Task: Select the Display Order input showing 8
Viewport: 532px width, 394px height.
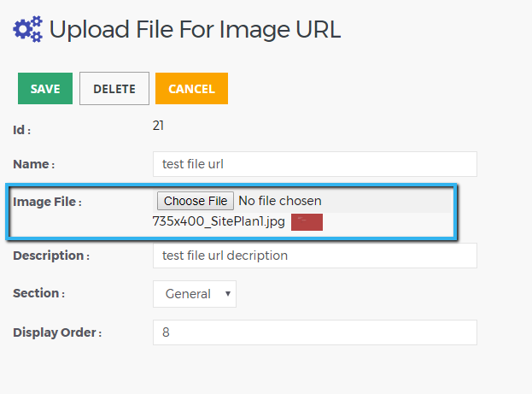Action: [315, 332]
